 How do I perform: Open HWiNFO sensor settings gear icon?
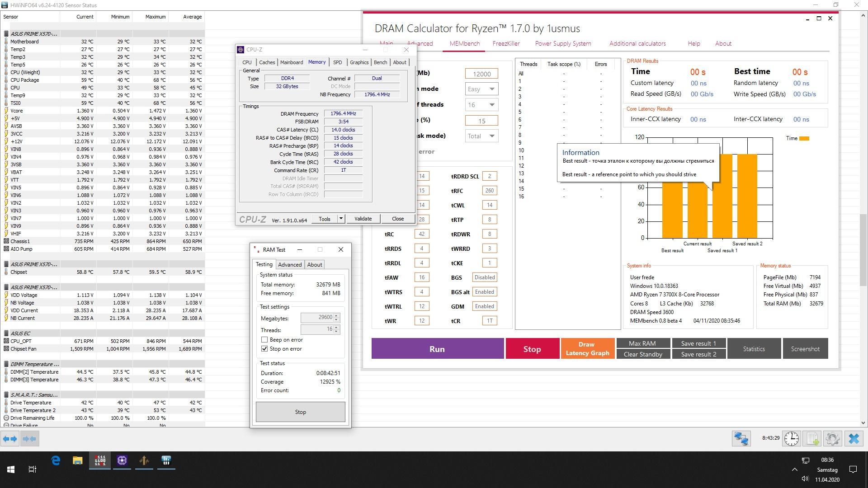pyautogui.click(x=833, y=439)
